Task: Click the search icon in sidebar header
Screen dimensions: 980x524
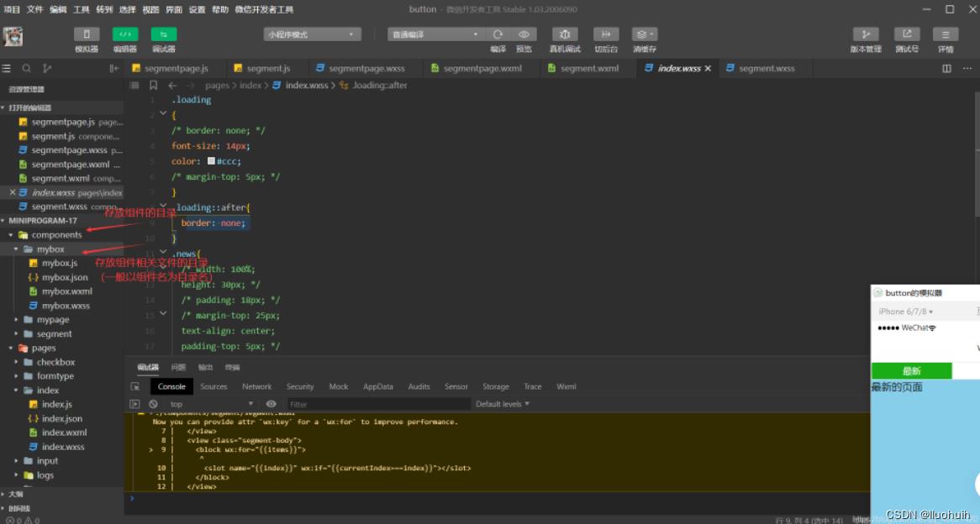Action: point(27,69)
